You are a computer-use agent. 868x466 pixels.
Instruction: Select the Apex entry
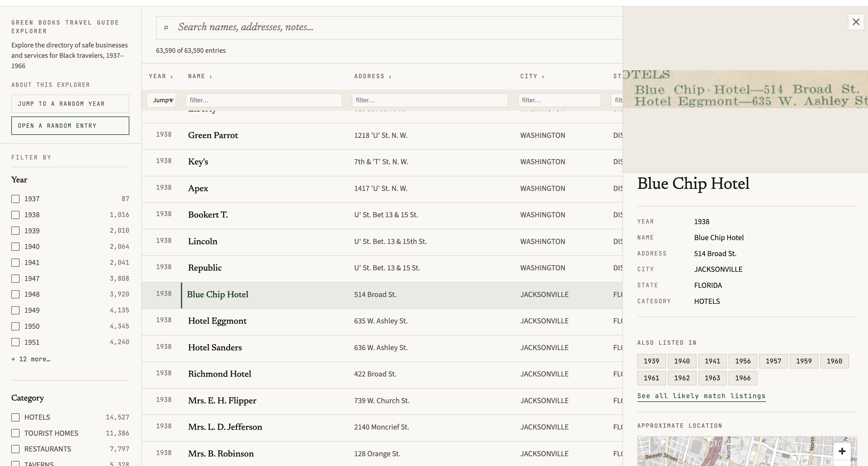pos(382,189)
